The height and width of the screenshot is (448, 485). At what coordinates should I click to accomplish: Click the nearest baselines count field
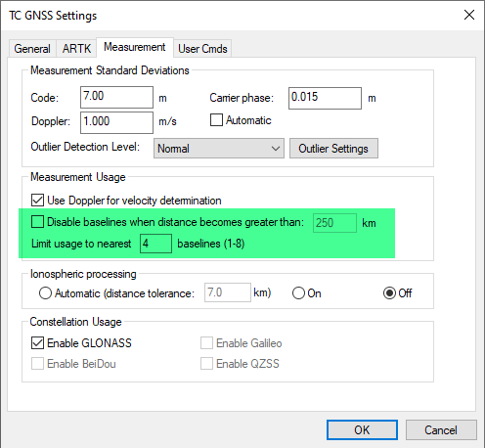click(155, 244)
